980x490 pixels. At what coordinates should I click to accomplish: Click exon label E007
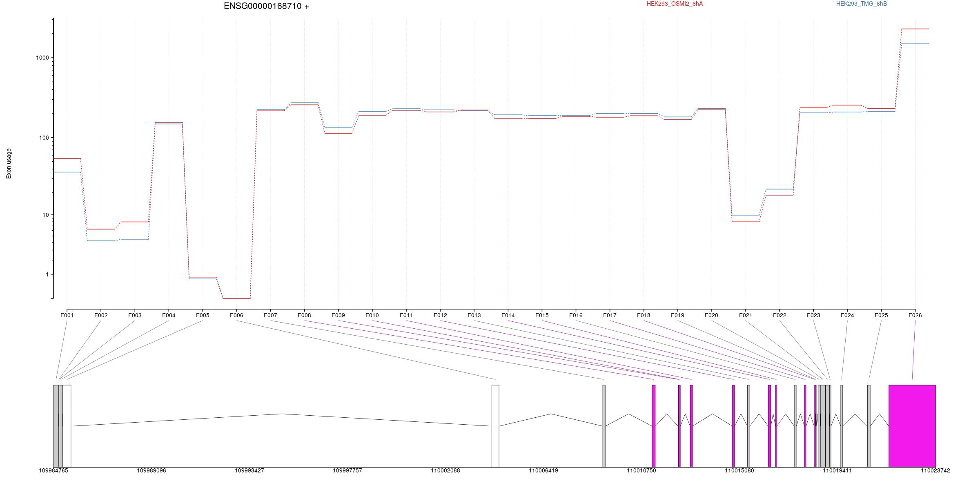point(270,315)
